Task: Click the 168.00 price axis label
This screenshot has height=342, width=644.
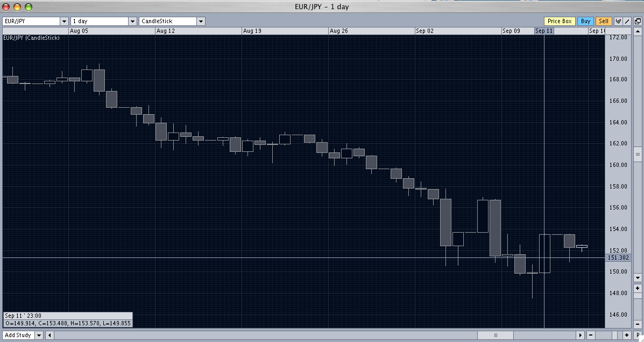Action: coord(618,79)
